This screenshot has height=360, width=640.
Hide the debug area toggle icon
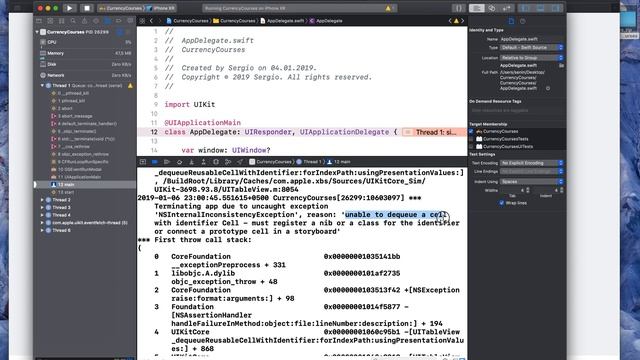[x=142, y=162]
